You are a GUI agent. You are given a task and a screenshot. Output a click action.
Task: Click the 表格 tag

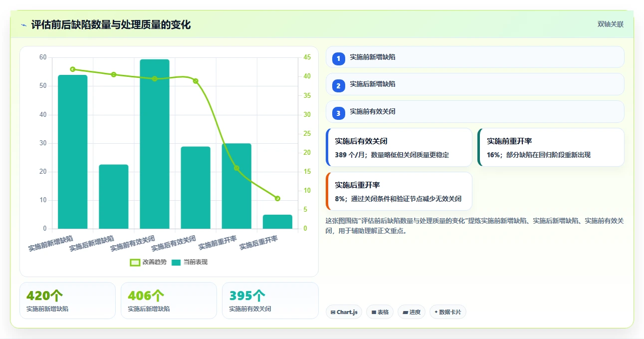380,312
